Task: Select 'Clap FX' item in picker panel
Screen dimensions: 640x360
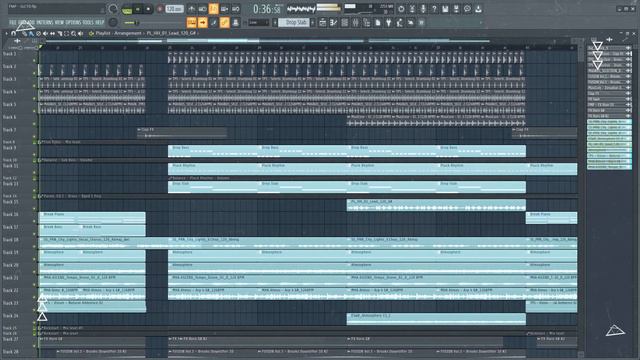Action: pyautogui.click(x=609, y=93)
